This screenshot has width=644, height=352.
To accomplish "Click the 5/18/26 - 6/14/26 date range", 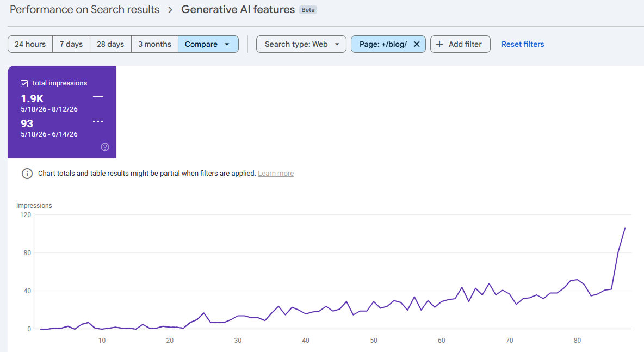I will pyautogui.click(x=49, y=134).
